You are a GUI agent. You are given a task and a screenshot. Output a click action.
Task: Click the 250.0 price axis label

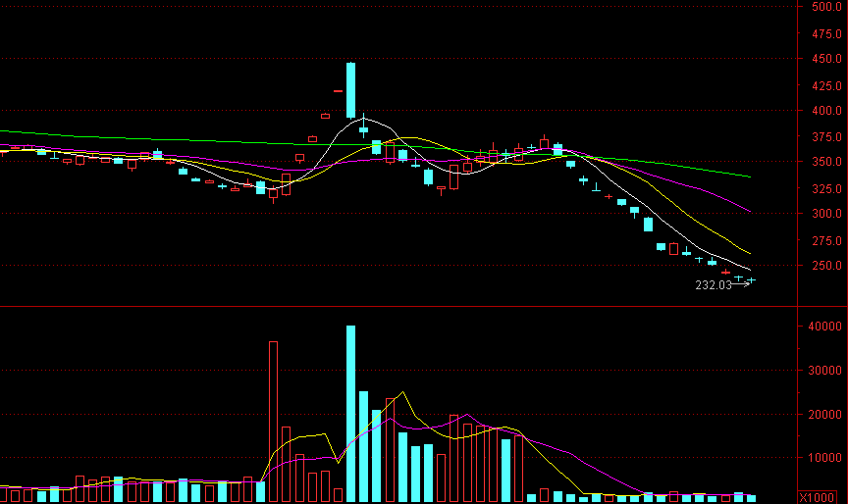coord(826,265)
